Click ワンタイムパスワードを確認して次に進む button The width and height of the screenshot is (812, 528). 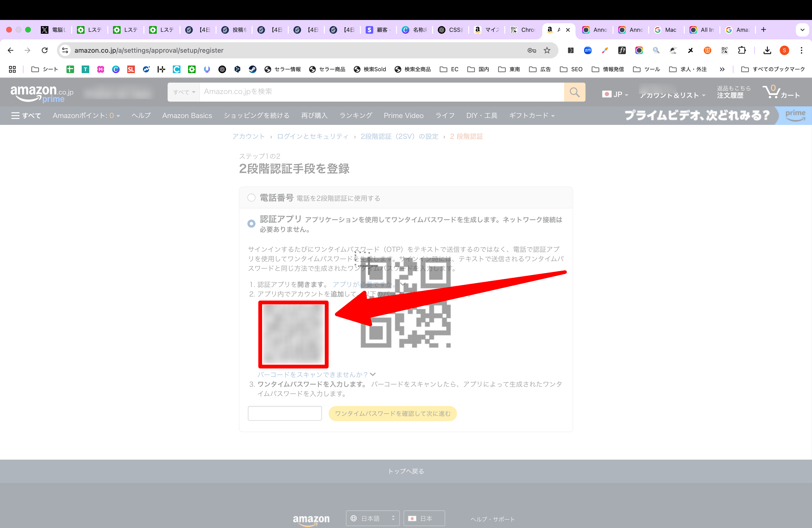pos(393,413)
